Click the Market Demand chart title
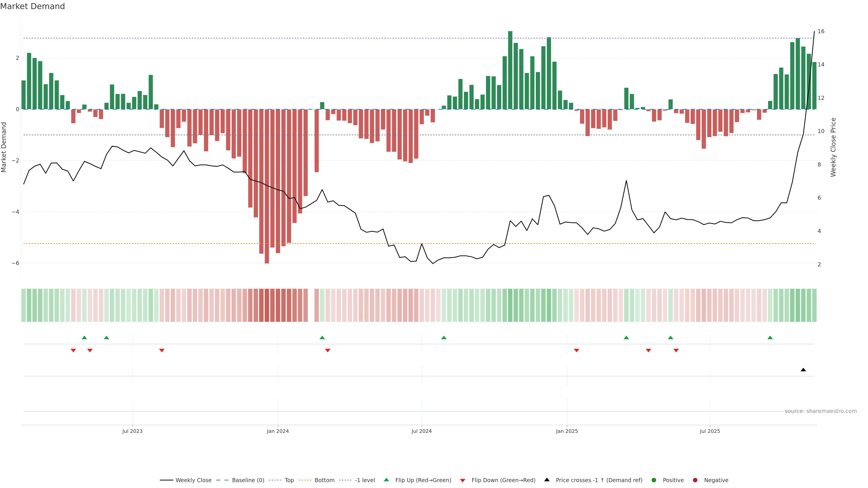 pyautogui.click(x=32, y=6)
